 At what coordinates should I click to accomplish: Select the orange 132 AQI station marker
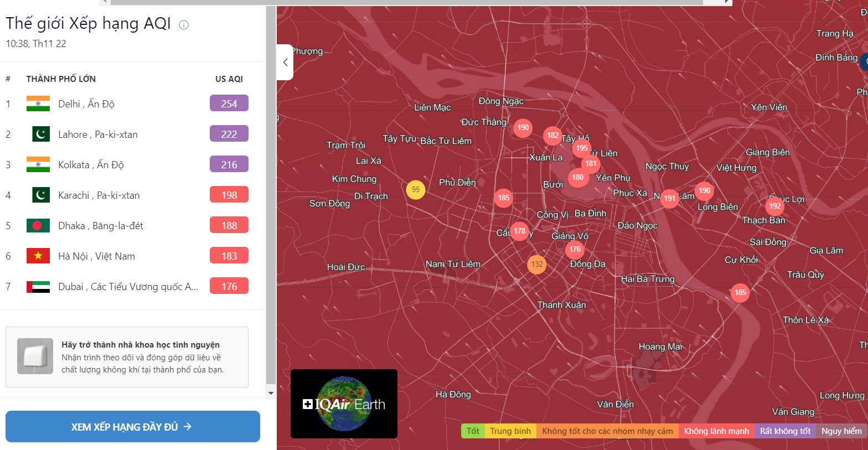[x=537, y=265]
